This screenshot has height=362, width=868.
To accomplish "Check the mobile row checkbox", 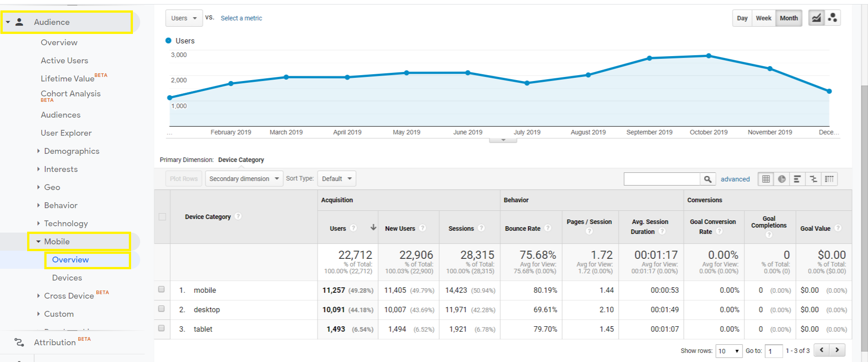I will click(x=161, y=290).
